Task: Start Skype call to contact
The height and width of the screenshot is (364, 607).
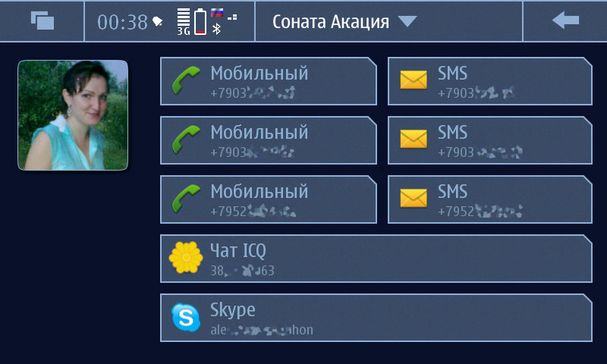Action: click(x=376, y=318)
